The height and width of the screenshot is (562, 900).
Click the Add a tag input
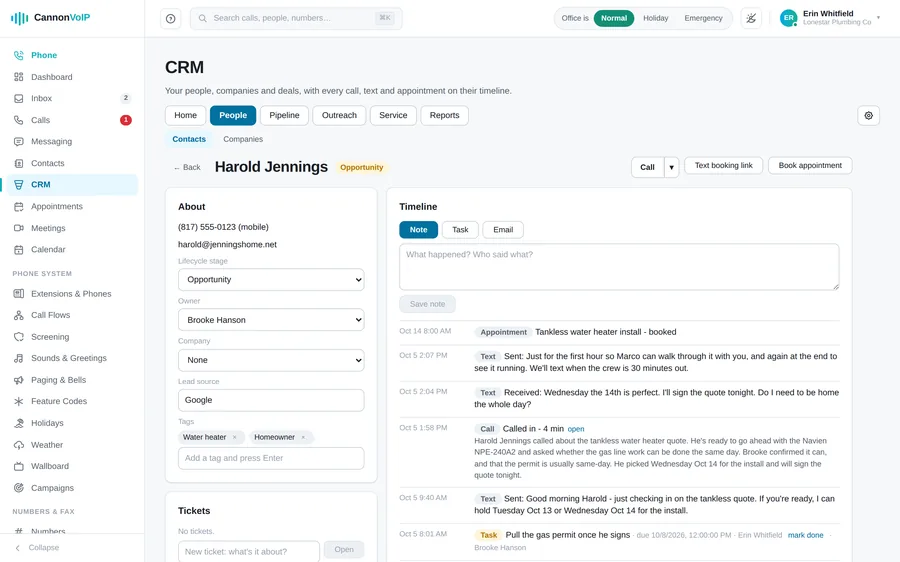(x=271, y=459)
